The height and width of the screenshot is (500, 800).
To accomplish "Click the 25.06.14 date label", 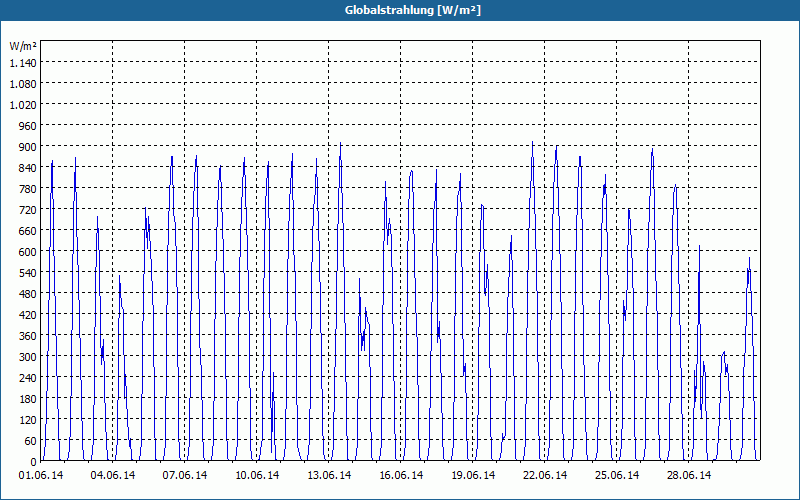I will [616, 476].
